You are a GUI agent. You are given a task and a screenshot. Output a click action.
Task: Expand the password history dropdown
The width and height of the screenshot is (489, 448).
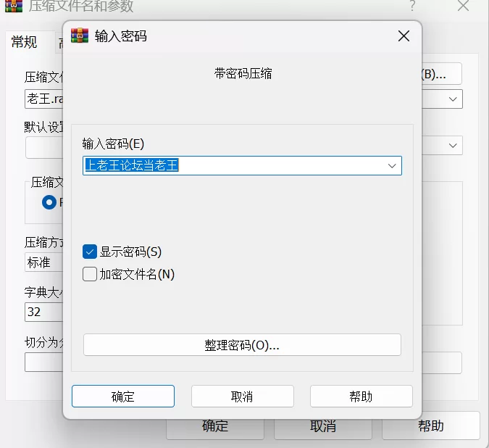click(x=392, y=166)
